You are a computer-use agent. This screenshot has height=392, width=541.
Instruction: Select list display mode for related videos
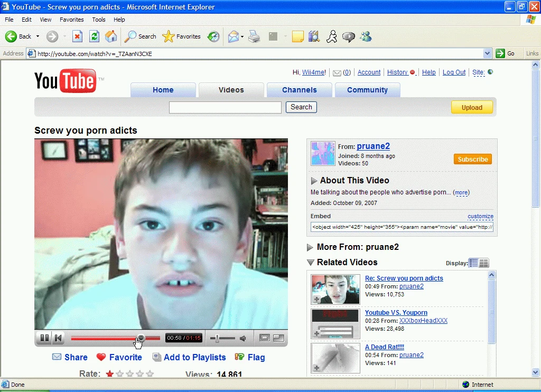click(x=473, y=263)
